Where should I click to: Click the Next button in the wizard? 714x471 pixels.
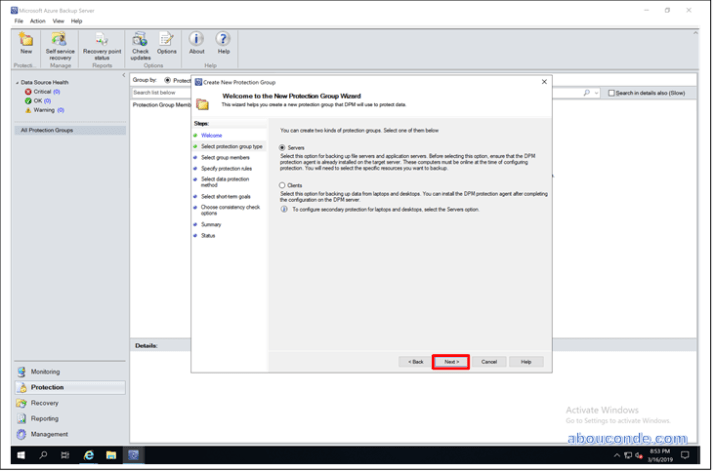[x=451, y=361]
